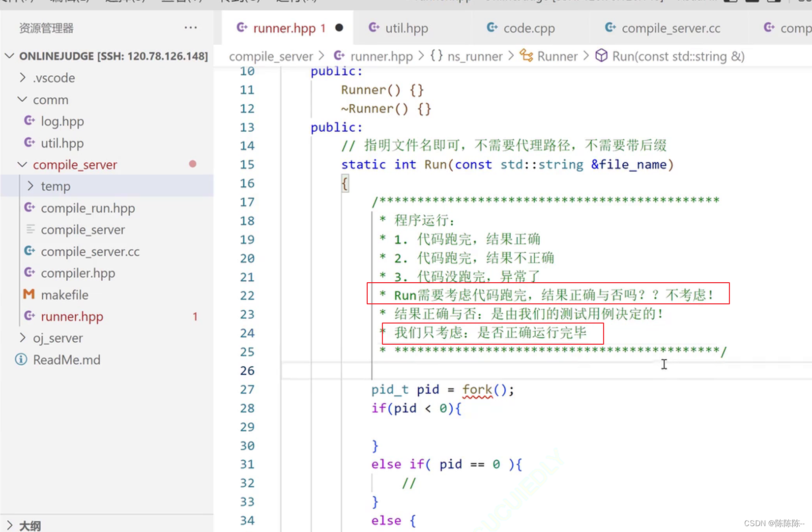Click the modified dot on compile_server folder

tap(193, 164)
